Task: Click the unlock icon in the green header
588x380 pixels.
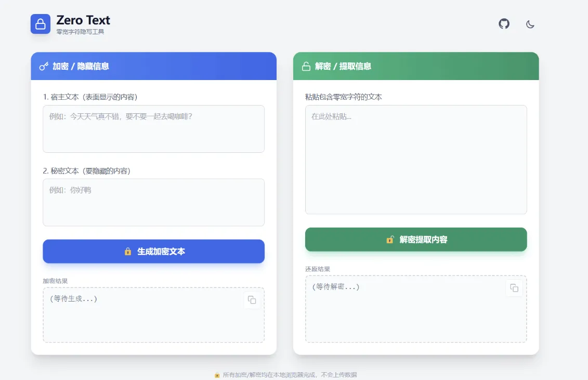Action: tap(305, 65)
